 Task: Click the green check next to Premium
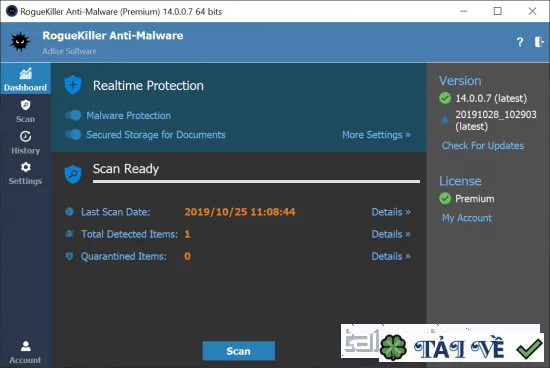tap(445, 199)
